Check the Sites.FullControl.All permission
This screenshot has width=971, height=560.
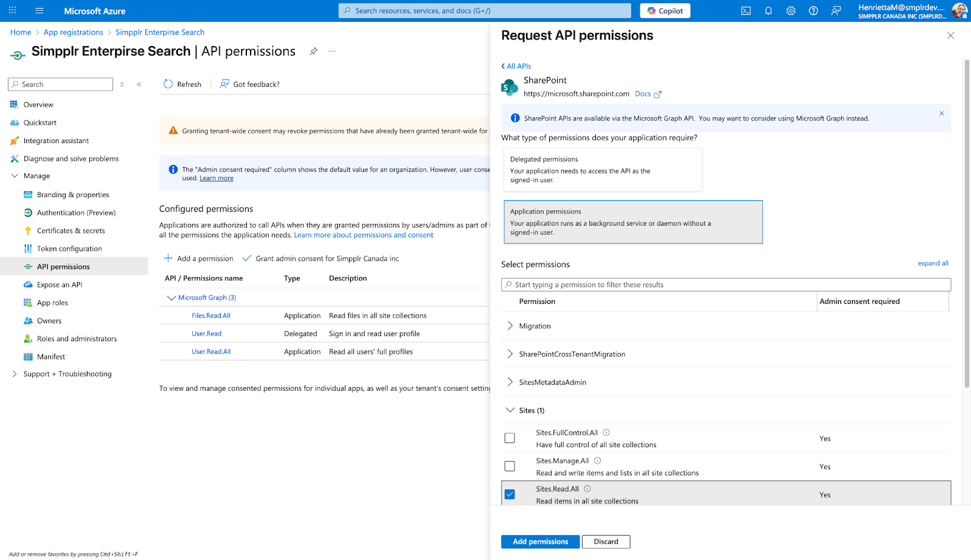point(510,438)
